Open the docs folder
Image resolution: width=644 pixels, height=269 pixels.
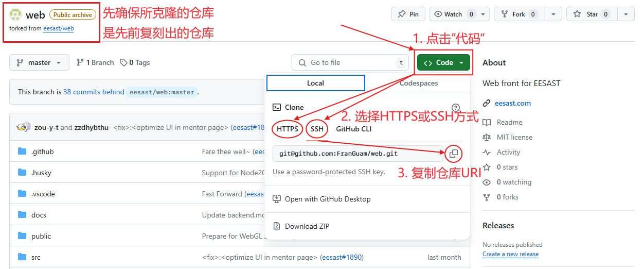pos(39,215)
